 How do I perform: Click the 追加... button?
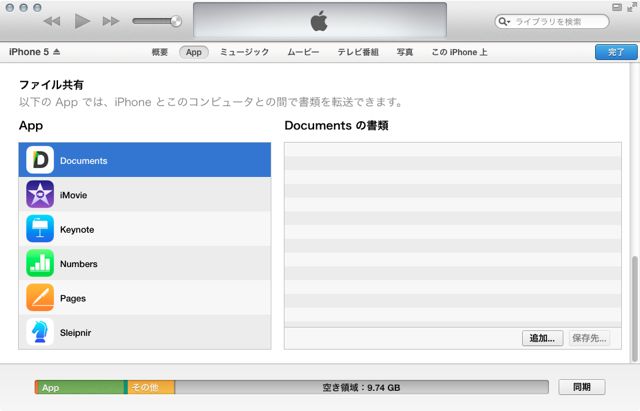coord(542,338)
